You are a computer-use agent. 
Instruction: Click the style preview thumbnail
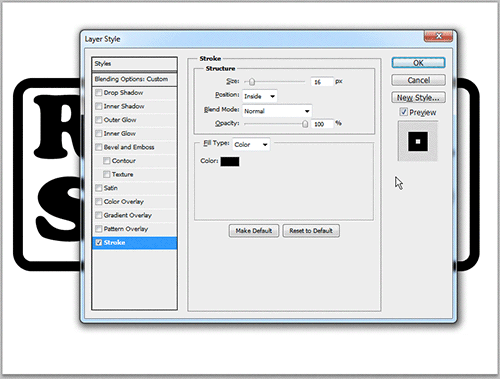click(x=418, y=141)
